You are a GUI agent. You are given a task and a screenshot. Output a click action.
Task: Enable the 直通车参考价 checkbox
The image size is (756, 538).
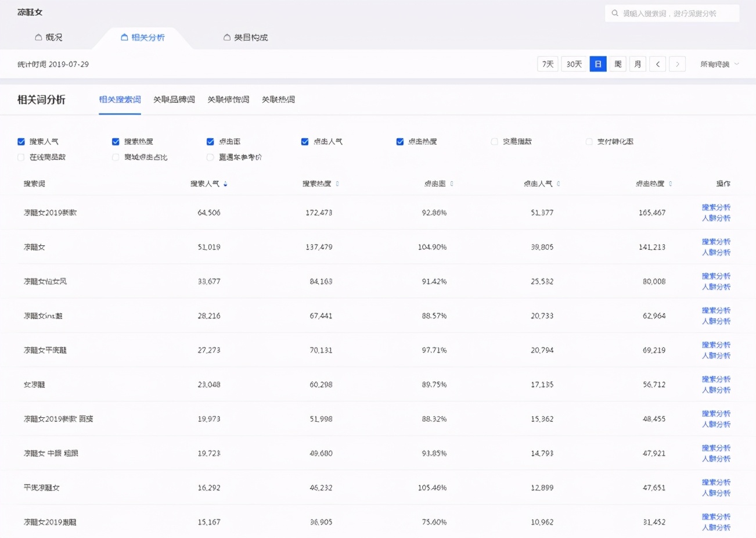pos(210,157)
